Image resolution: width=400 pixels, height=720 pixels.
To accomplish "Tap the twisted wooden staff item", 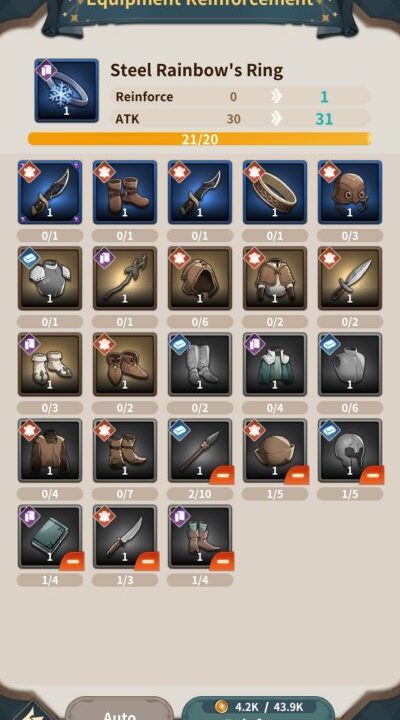I will pos(125,278).
